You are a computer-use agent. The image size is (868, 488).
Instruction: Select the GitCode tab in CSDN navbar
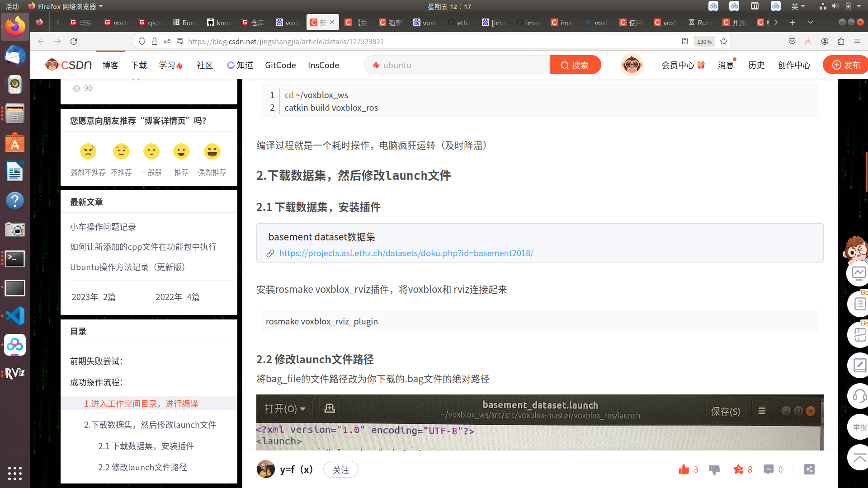click(280, 65)
